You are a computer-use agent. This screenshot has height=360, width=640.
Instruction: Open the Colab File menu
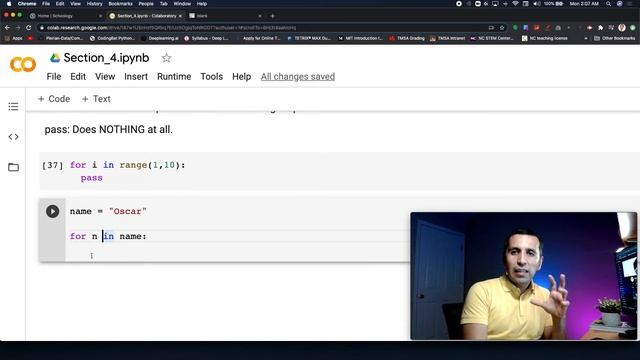tap(54, 77)
